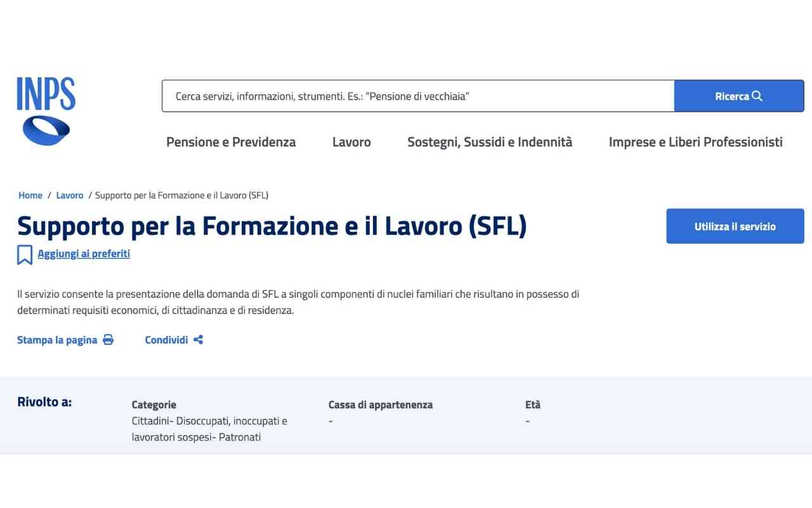Screen dimensions: 812x508
Task: Click the Cassa di appartenenza label
Action: click(381, 404)
